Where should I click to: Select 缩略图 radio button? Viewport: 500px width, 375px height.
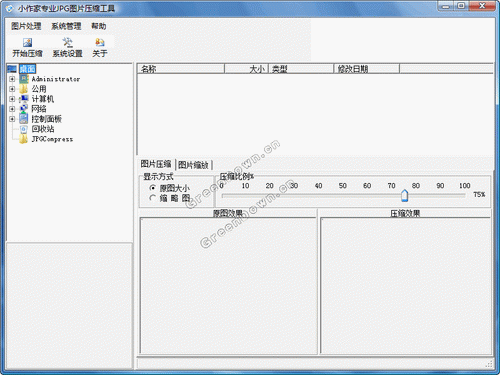click(153, 198)
